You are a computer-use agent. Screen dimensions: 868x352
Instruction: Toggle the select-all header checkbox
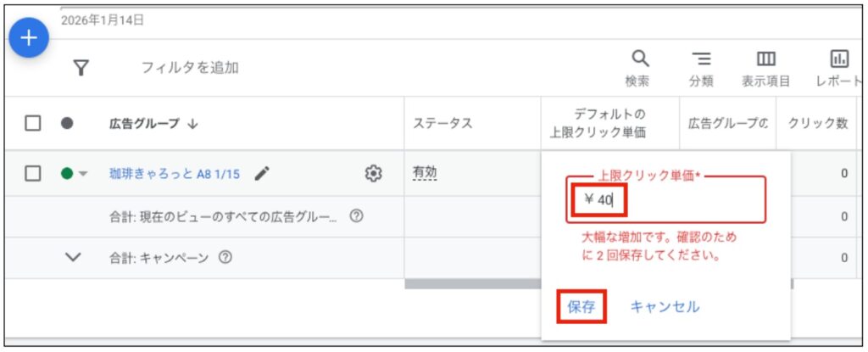(33, 123)
